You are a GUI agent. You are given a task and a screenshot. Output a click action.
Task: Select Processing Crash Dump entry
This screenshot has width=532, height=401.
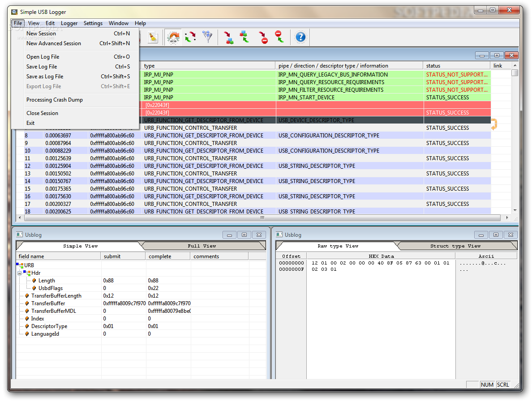[x=76, y=100]
